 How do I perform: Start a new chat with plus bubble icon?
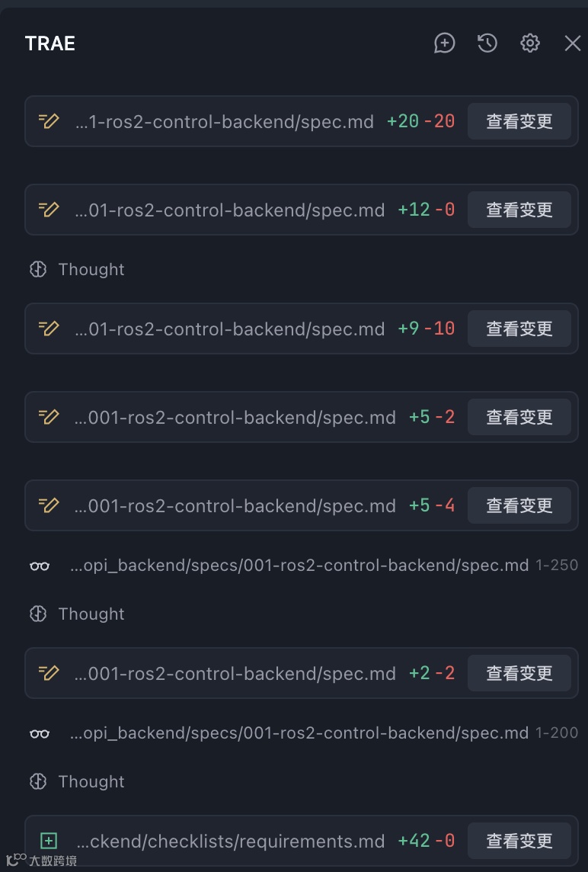click(444, 43)
